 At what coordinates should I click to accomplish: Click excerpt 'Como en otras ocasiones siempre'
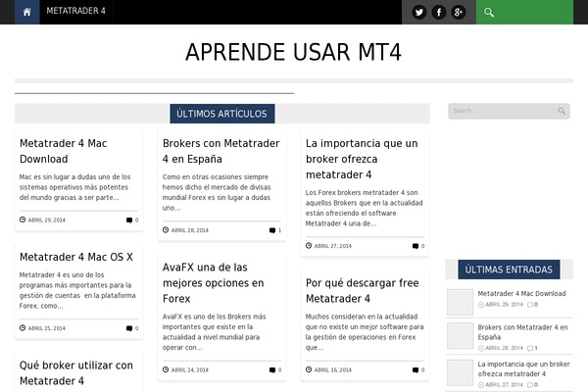point(217,192)
